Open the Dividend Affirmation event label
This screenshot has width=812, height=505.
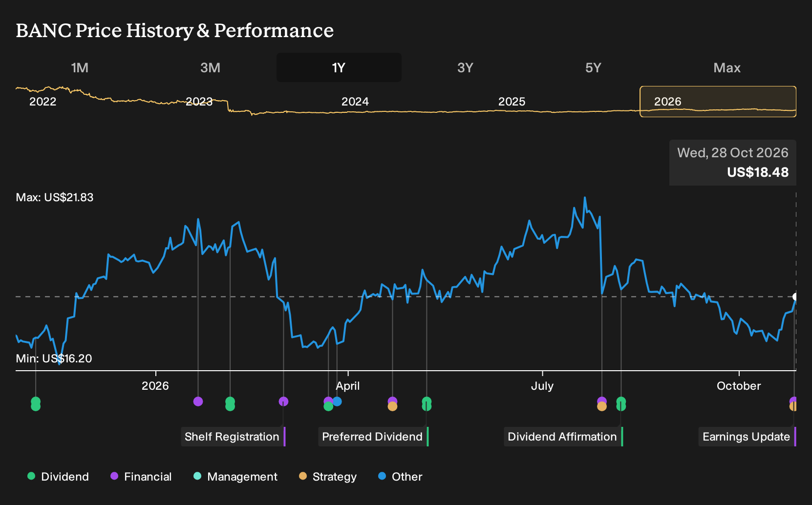(563, 437)
